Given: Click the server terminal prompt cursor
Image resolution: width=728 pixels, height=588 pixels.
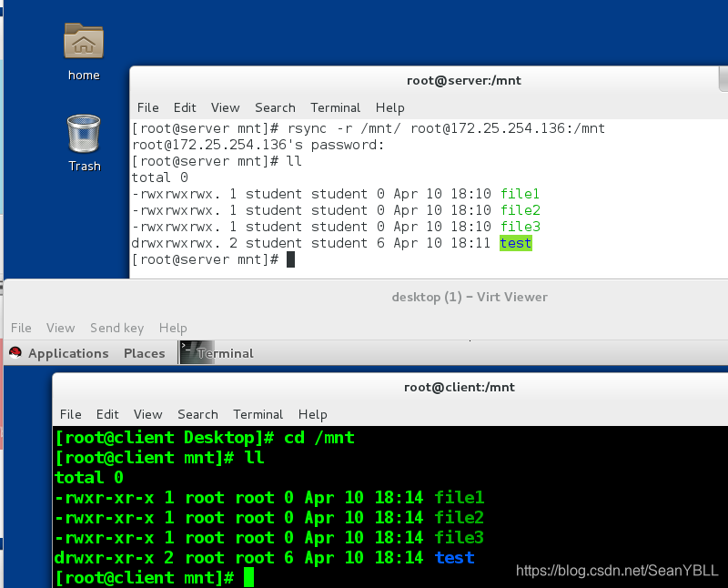Looking at the screenshot, I should tap(290, 259).
